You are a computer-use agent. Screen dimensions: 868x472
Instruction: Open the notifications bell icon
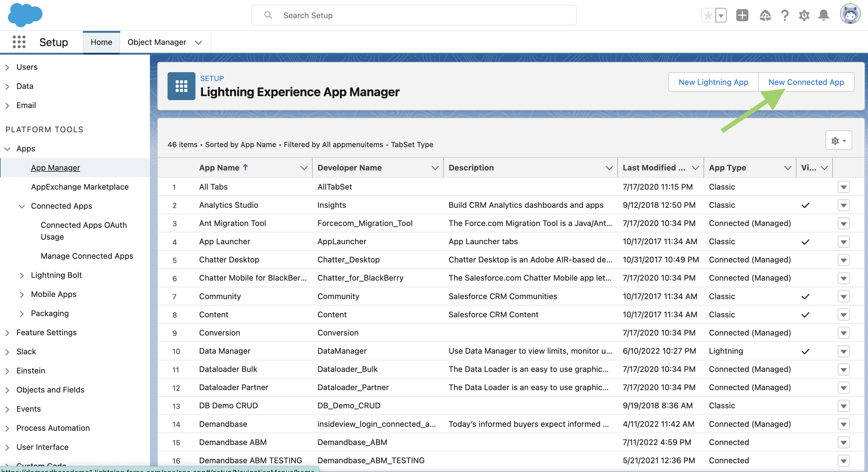[823, 15]
